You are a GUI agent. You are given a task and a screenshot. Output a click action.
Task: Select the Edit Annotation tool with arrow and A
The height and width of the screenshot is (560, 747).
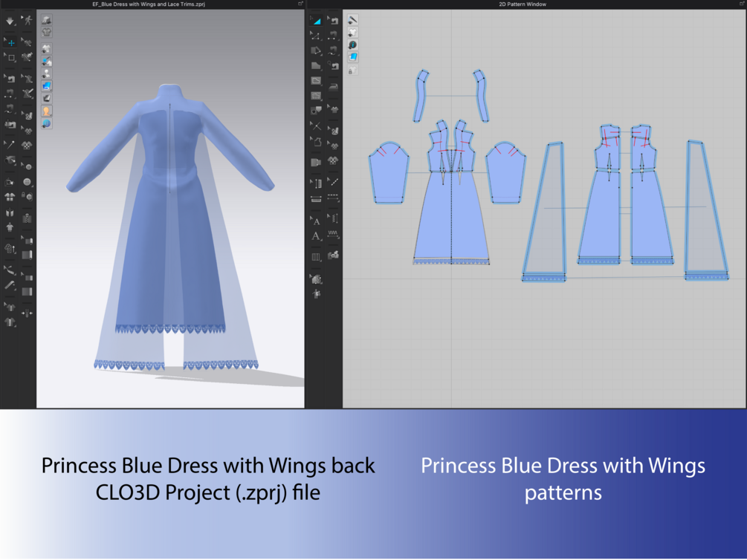click(316, 221)
